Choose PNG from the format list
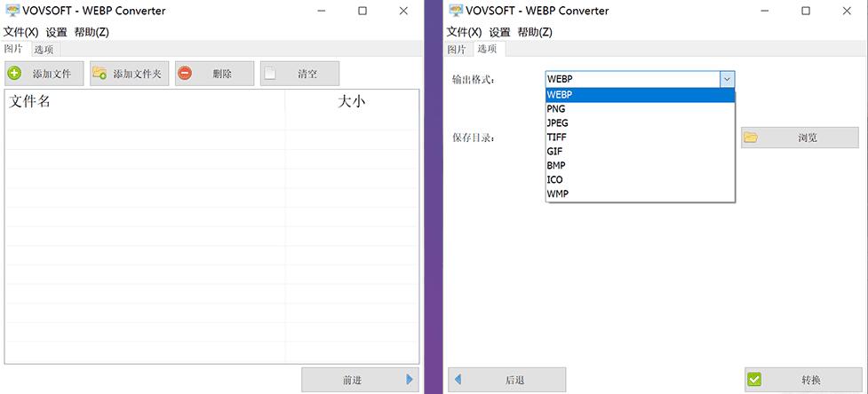The image size is (868, 394). pos(640,109)
